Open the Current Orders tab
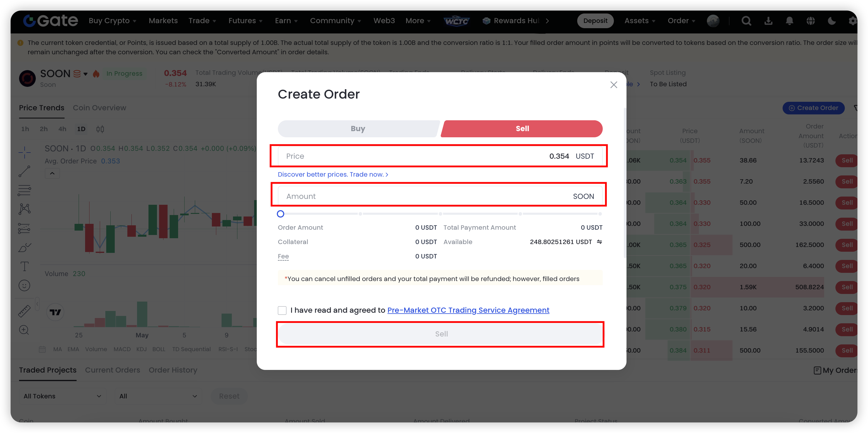Image resolution: width=868 pixels, height=433 pixels. coord(112,370)
